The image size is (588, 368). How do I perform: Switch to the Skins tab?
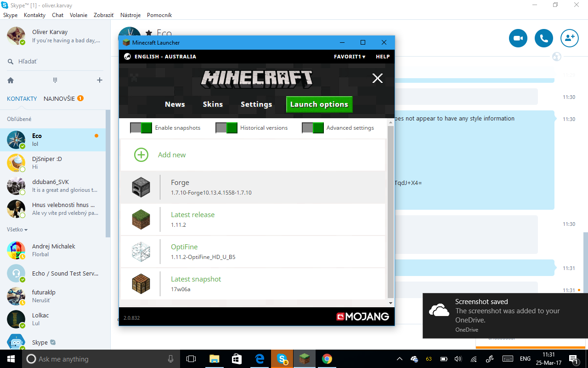coord(213,104)
